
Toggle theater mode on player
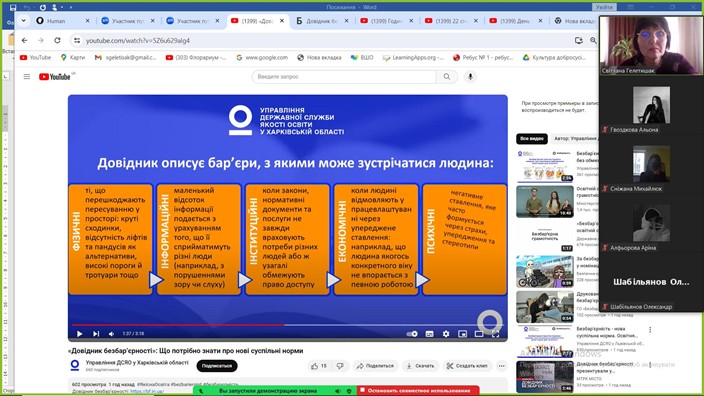pos(479,334)
